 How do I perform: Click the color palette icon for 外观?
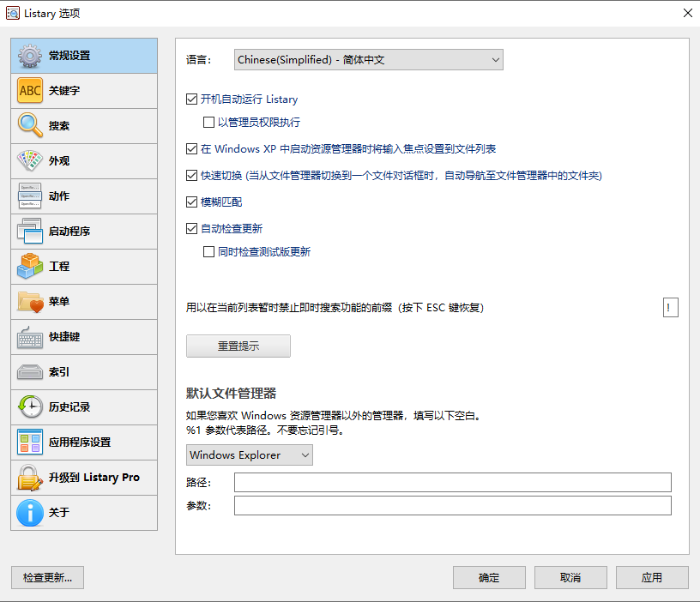click(x=30, y=160)
